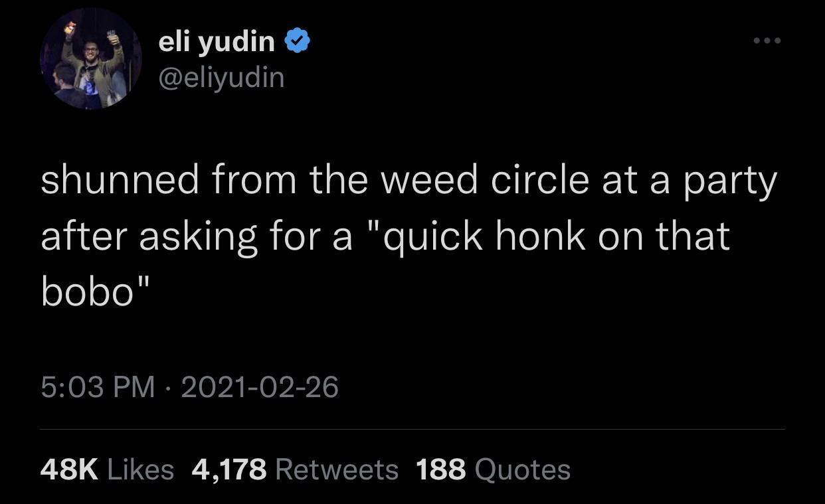View the 188 Quotes
This screenshot has width=825, height=504.
click(440, 469)
